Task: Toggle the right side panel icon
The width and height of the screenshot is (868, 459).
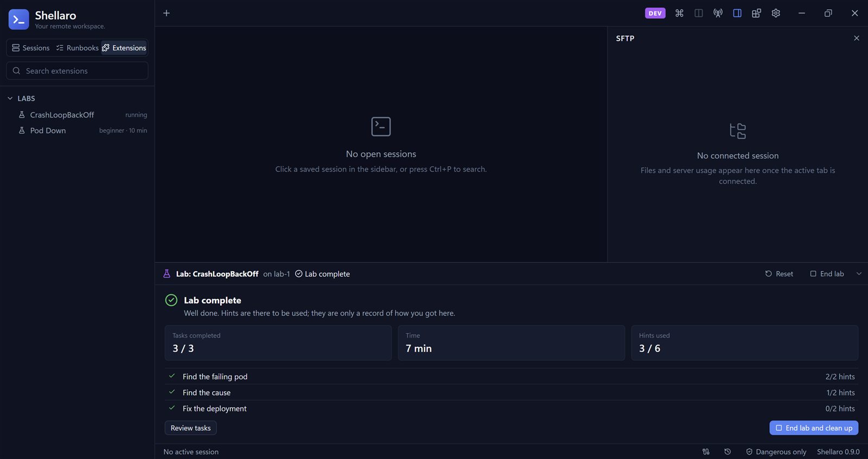Action: tap(737, 13)
